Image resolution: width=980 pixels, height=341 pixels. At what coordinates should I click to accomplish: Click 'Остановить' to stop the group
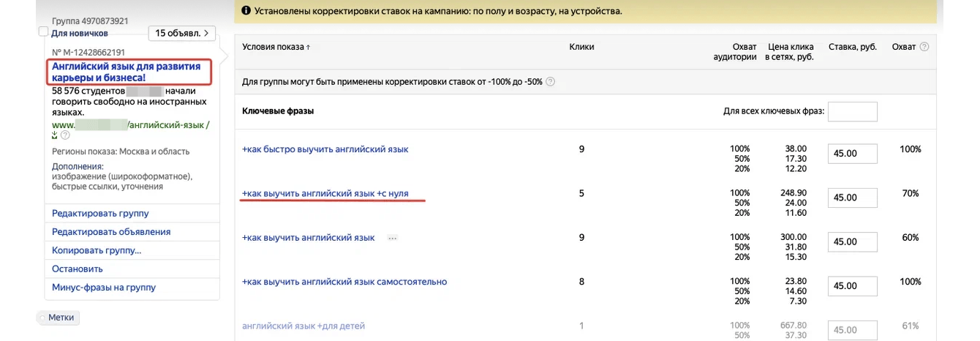(78, 269)
